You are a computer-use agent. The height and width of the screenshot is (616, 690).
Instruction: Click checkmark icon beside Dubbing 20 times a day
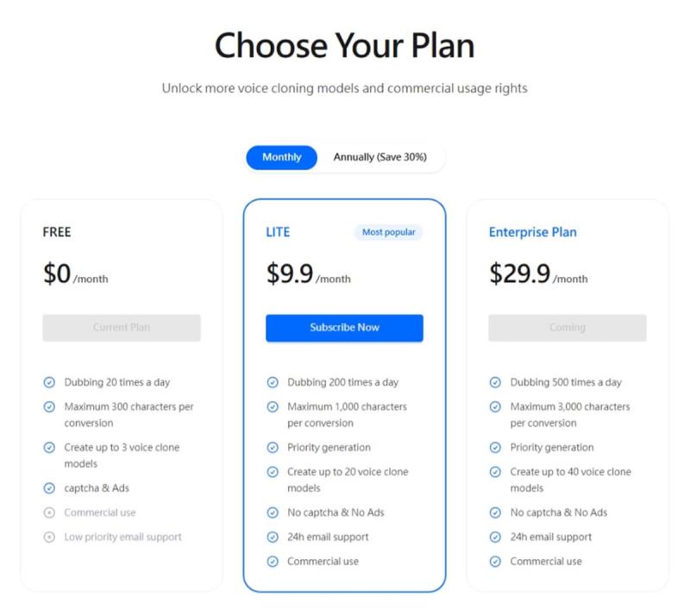(x=49, y=382)
